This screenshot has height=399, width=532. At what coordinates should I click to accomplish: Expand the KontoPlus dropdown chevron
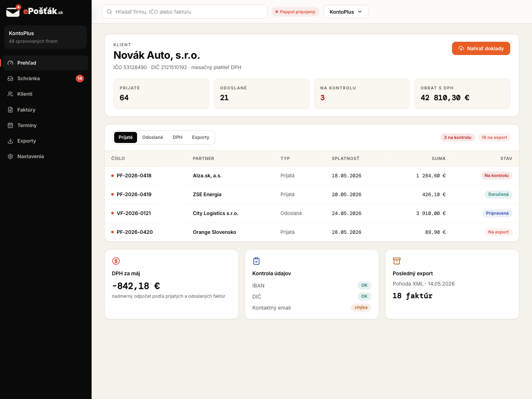click(360, 12)
